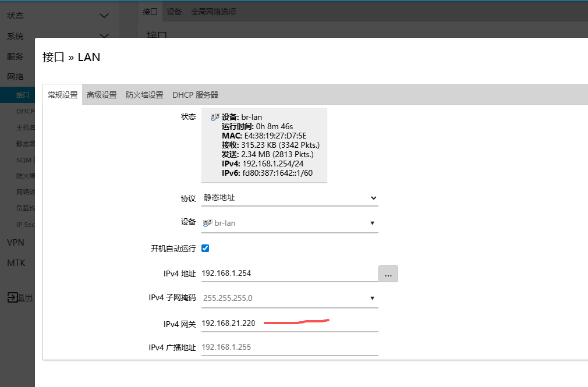This screenshot has width=588, height=387.
Task: Click the logout icon beside 退出
Action: click(x=12, y=297)
